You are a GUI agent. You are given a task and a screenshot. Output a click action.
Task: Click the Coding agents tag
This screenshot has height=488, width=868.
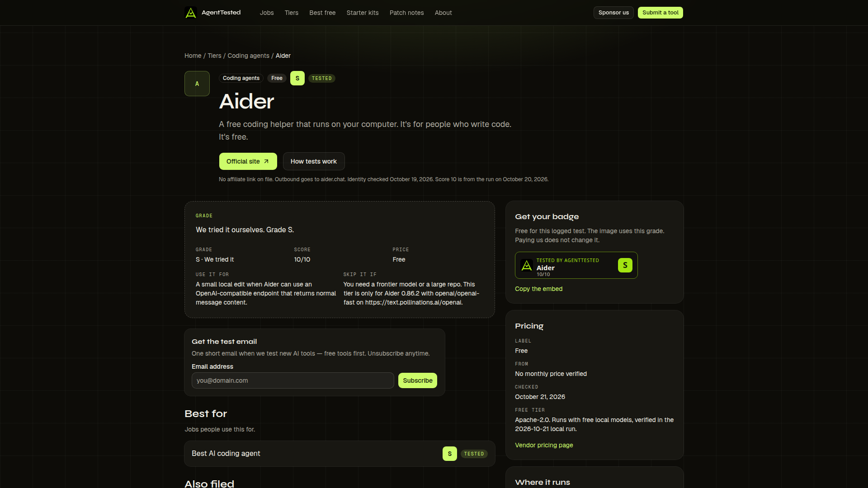click(x=241, y=78)
